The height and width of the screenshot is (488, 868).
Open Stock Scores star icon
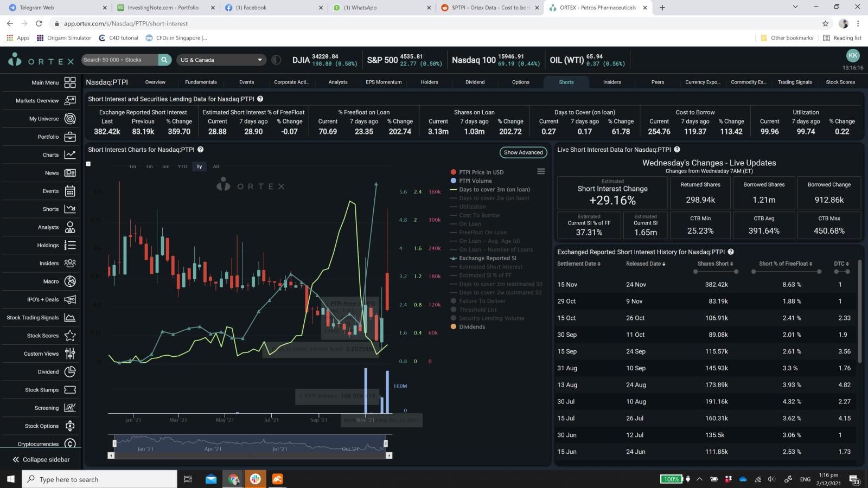coord(70,336)
